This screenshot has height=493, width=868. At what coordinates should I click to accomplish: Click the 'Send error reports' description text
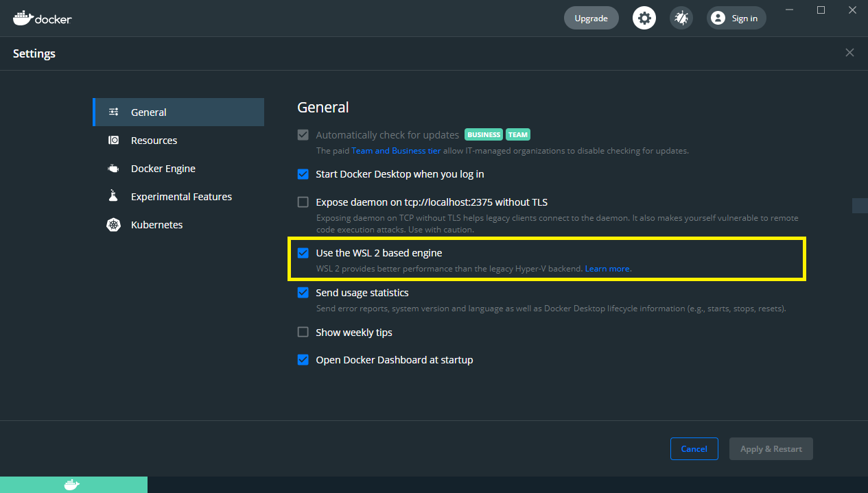tap(550, 309)
